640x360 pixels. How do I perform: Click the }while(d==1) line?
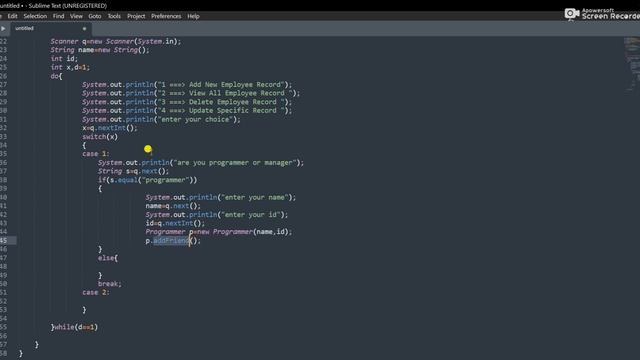click(74, 327)
